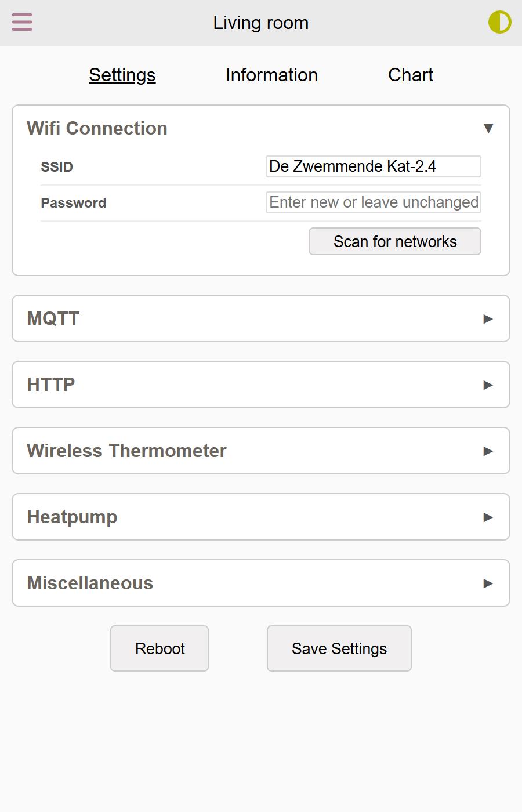Expand the Heatpump section
The image size is (522, 812).
(261, 517)
